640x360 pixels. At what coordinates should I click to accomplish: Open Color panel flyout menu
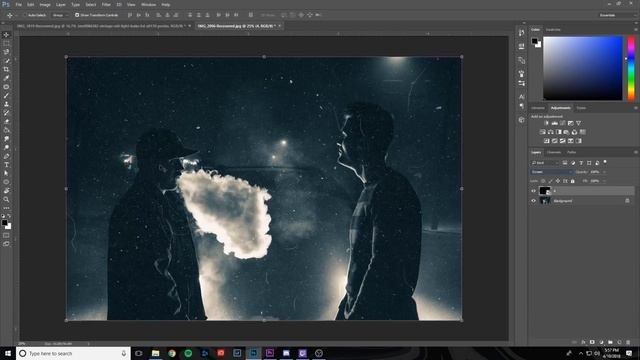636,29
